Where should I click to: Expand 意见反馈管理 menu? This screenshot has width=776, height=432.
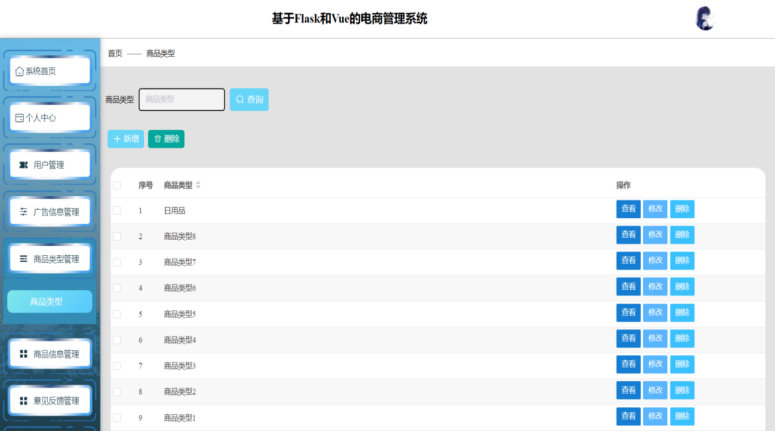click(x=50, y=401)
